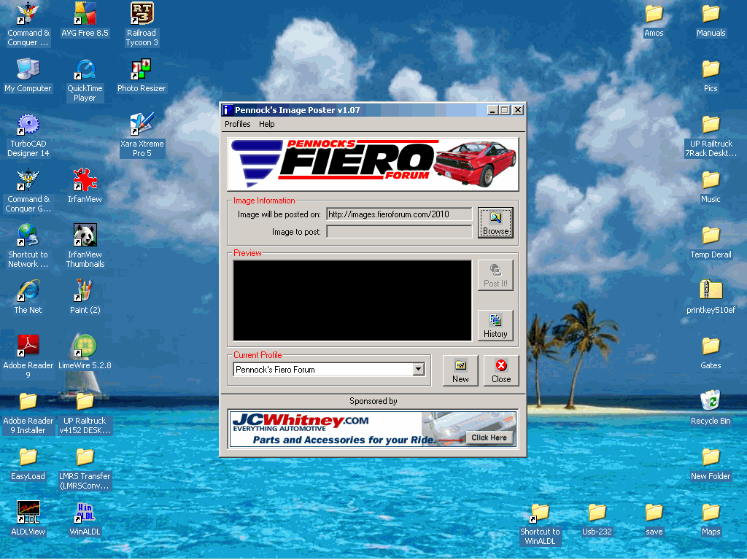Select the Paint (2) icon
Screen dimensions: 747x560
click(85, 297)
